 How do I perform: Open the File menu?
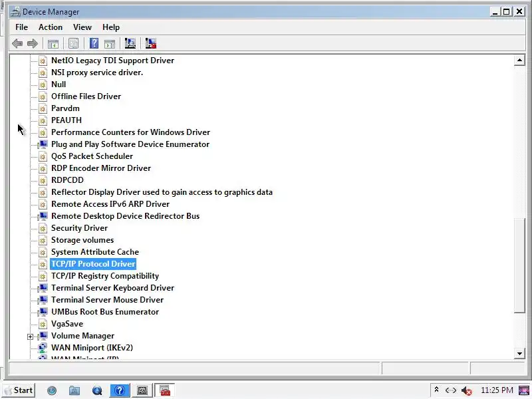(22, 27)
